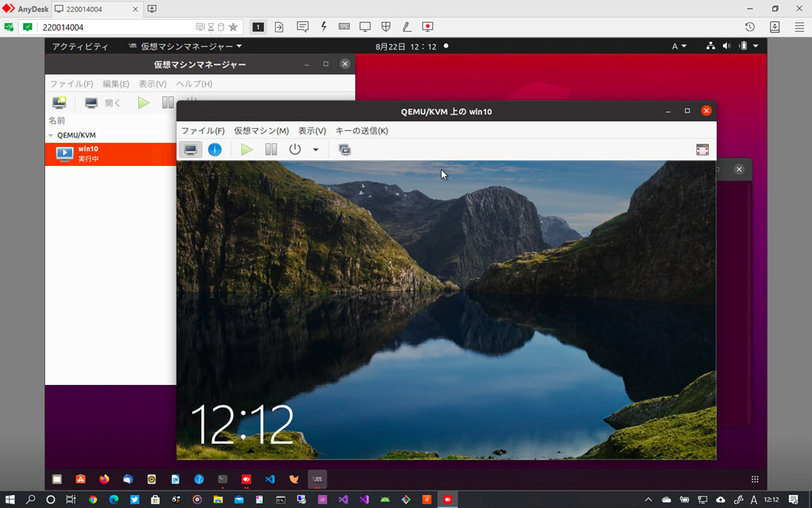Create a new virtual machine icon
Viewport: 812px width, 508px height.
59,102
